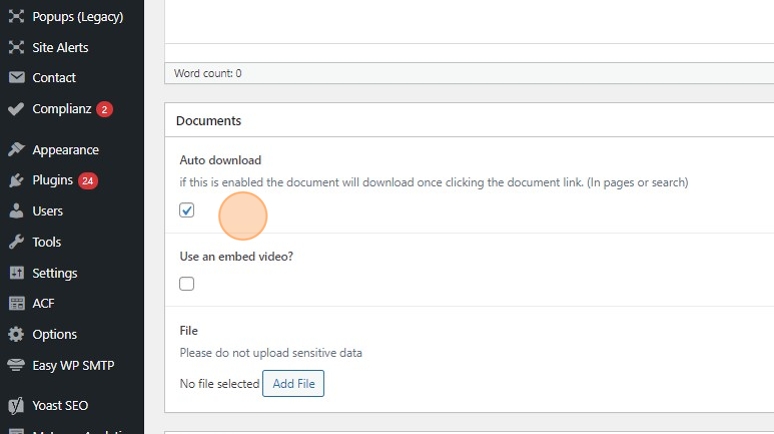
Task: Click the Settings sliders icon
Action: click(x=16, y=273)
